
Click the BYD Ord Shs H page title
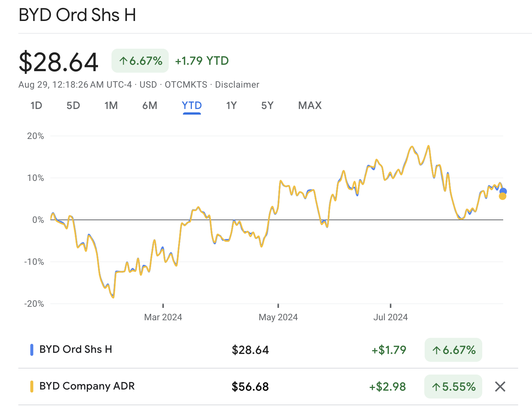coord(77,15)
